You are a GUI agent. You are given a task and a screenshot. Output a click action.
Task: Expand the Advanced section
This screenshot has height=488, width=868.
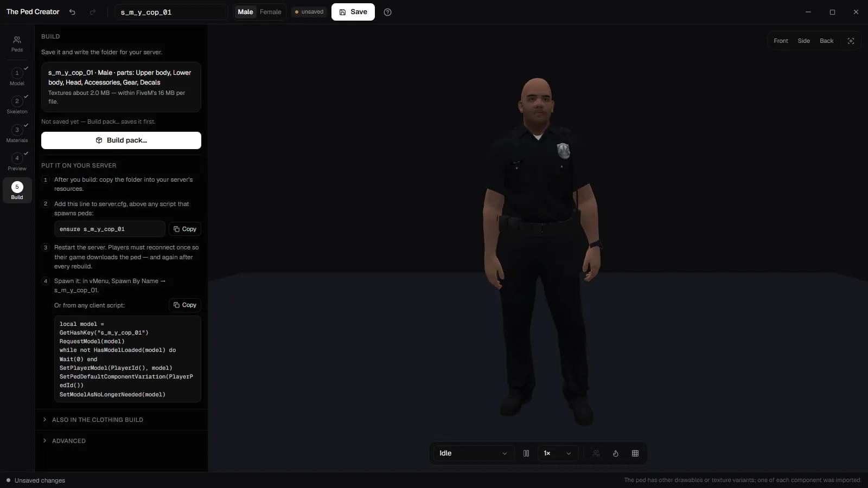pyautogui.click(x=121, y=441)
